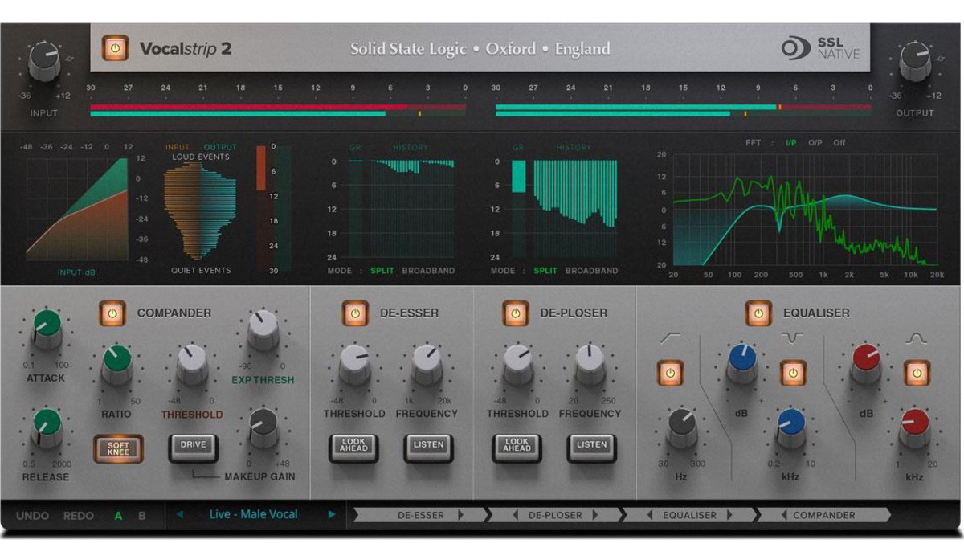Enable De-esser Look Ahead button
964x560 pixels.
tap(353, 447)
